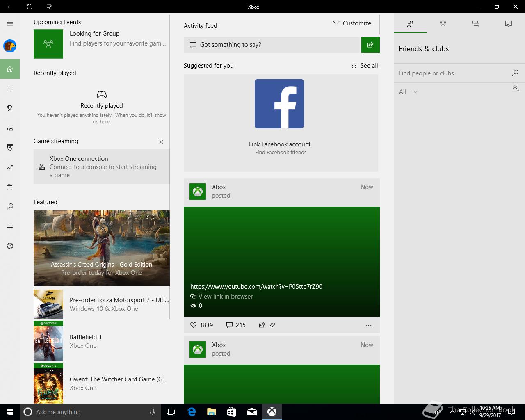Select Xbox One connection streaming option
Screen dimensions: 525x420
[101, 167]
